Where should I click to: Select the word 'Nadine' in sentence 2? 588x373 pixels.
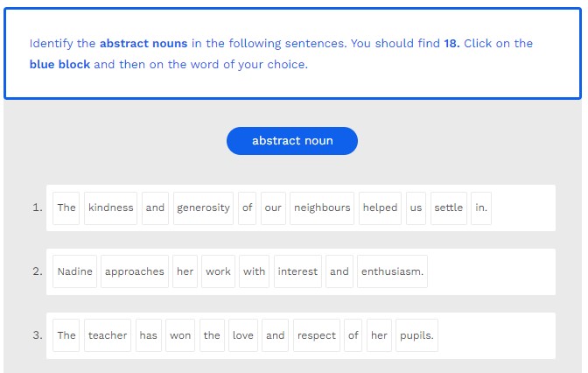point(74,272)
